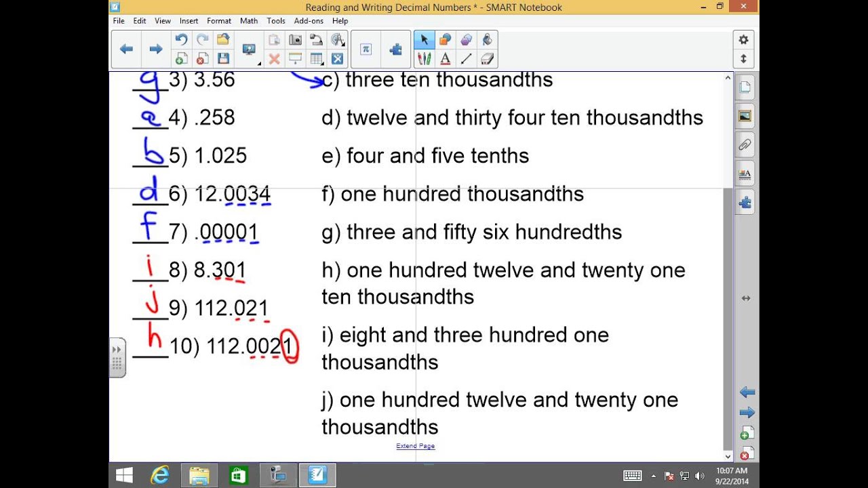Select the Fill paint bucket tool
The image size is (868, 488).
(x=487, y=40)
